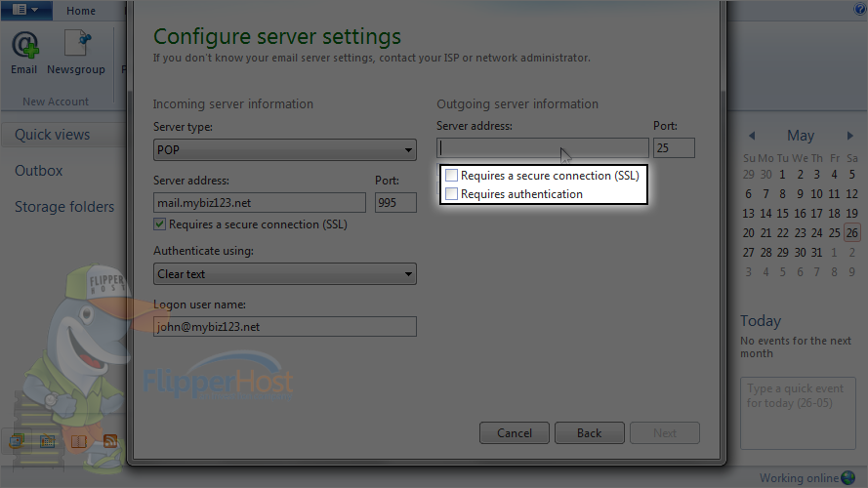Click the Logon user name field

point(284,326)
